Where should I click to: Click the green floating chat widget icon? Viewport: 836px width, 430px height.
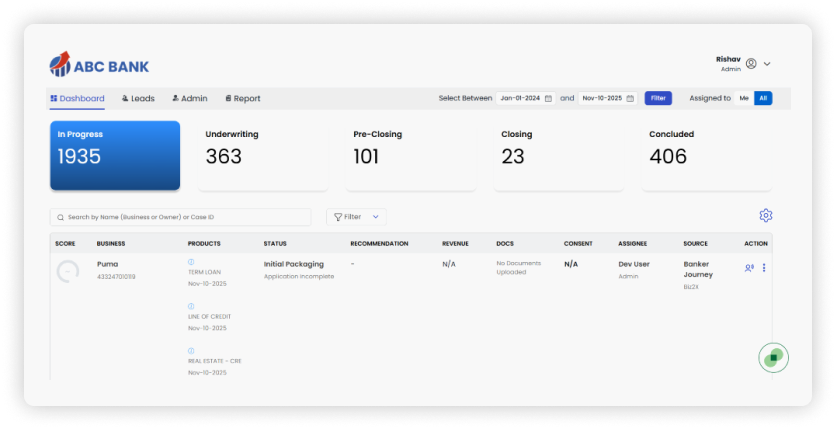click(x=773, y=357)
